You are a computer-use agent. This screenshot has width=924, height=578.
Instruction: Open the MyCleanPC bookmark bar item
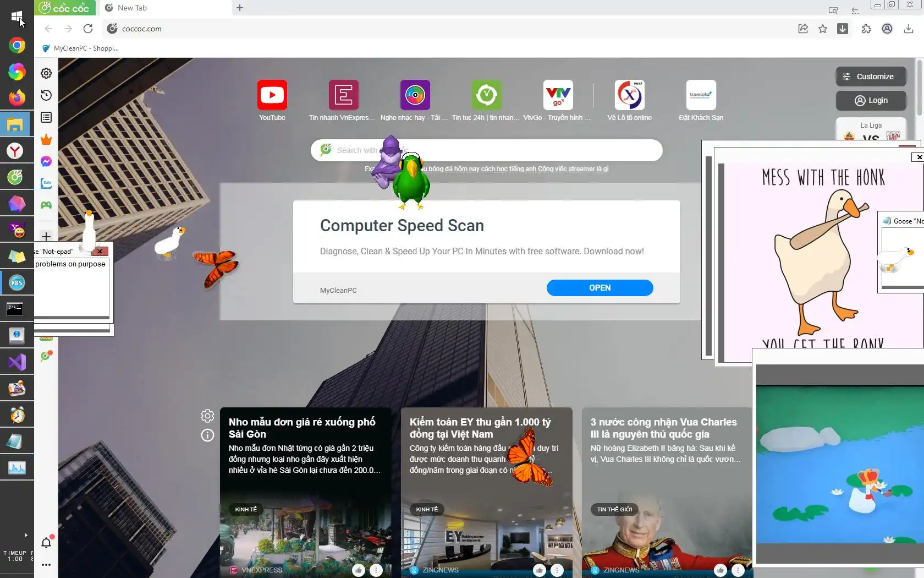80,48
